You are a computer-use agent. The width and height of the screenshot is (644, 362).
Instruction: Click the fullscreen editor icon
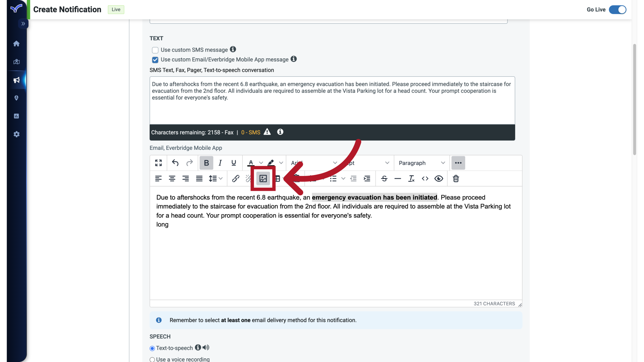[158, 163]
